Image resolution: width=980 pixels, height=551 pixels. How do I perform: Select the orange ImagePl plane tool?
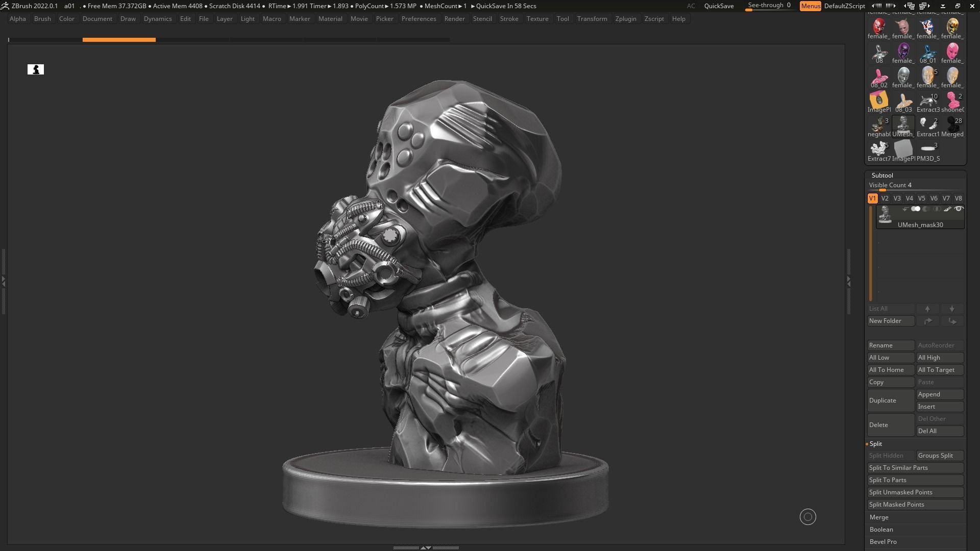pyautogui.click(x=878, y=102)
